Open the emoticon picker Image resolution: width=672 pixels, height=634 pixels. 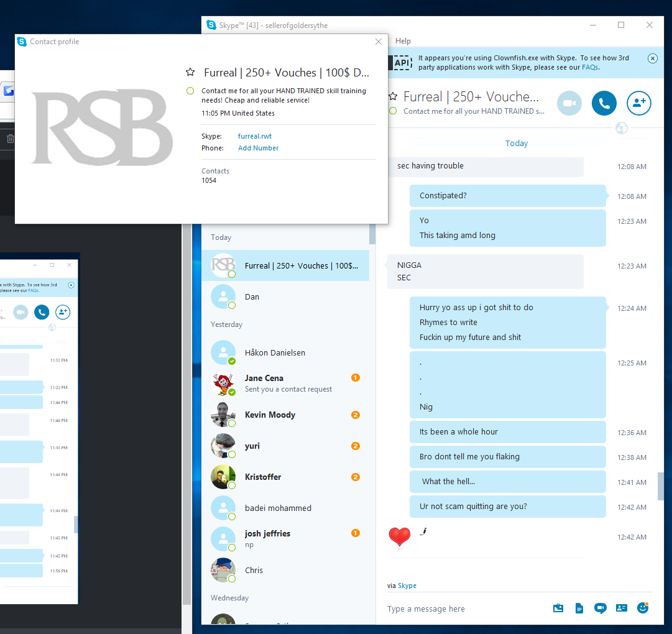tap(642, 607)
